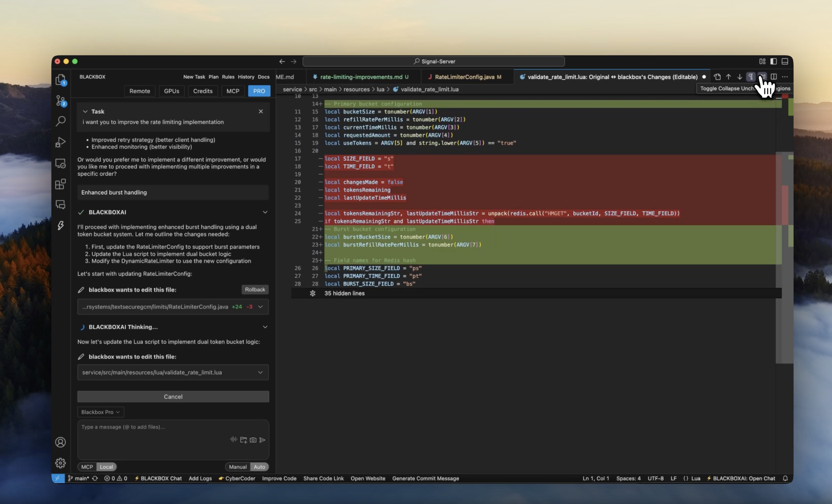Go forward with the navigation right arrow
This screenshot has height=504, width=832.
(x=293, y=62)
